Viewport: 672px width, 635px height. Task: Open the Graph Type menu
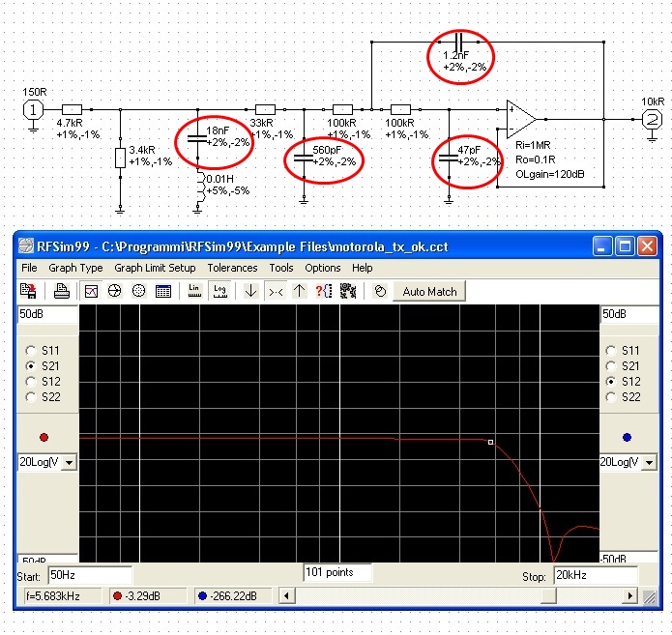coord(75,268)
